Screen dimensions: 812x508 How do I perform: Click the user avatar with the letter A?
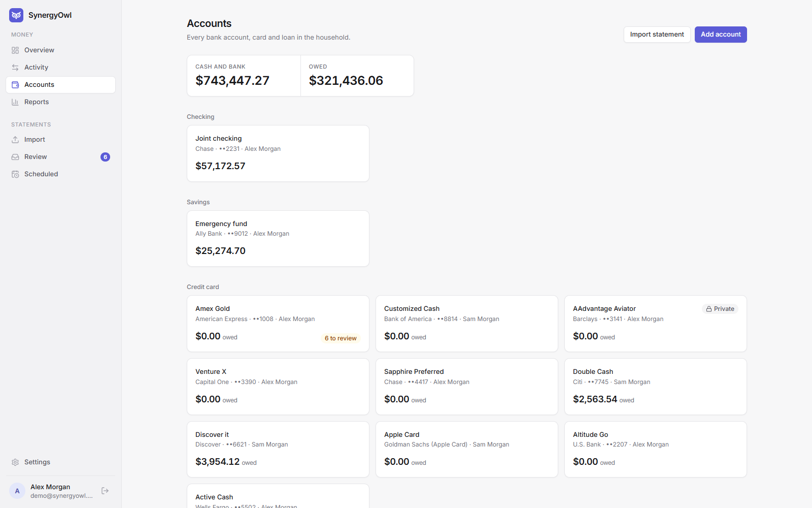click(17, 491)
